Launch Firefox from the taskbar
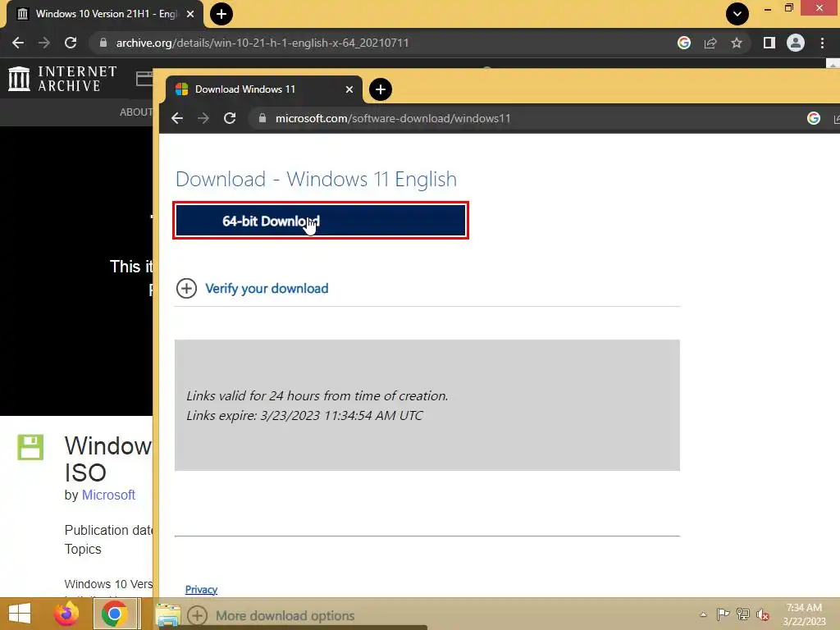This screenshot has height=630, width=840. click(x=66, y=614)
